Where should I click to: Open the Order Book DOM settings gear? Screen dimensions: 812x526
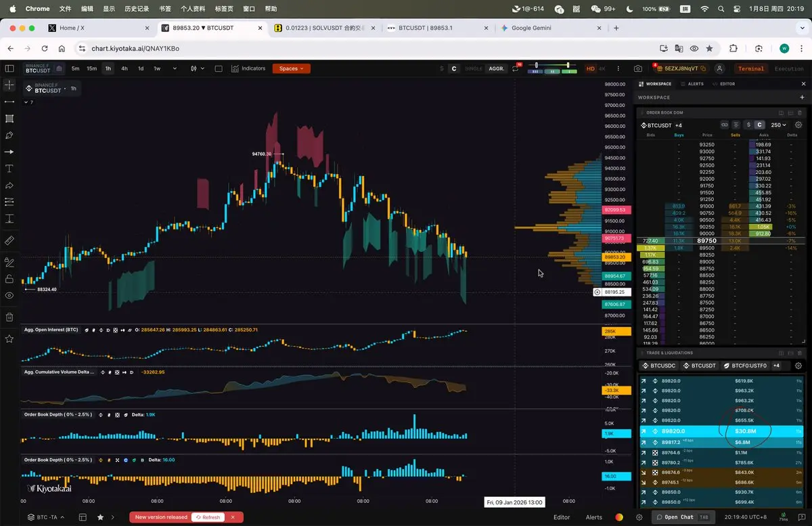[x=798, y=125]
